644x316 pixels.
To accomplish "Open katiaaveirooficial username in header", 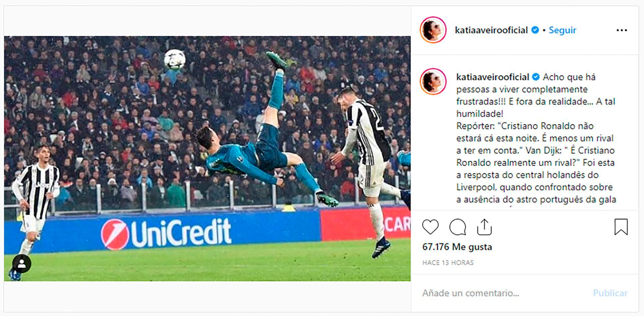I will [491, 30].
